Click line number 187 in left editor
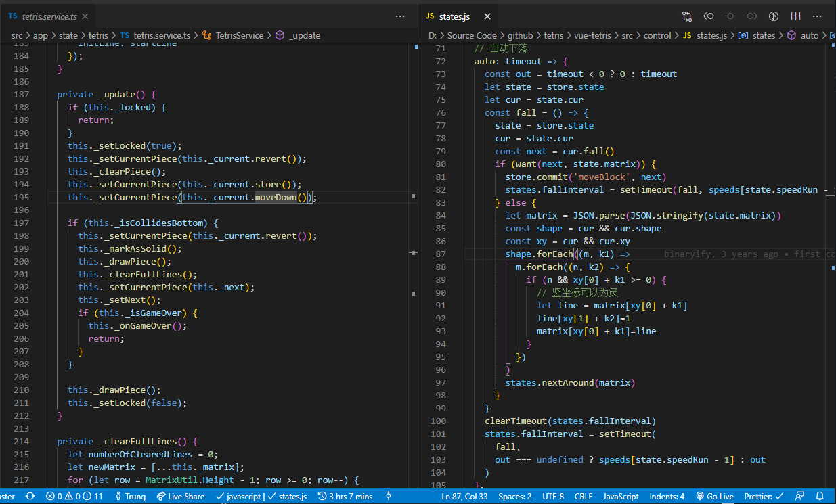 [21, 94]
